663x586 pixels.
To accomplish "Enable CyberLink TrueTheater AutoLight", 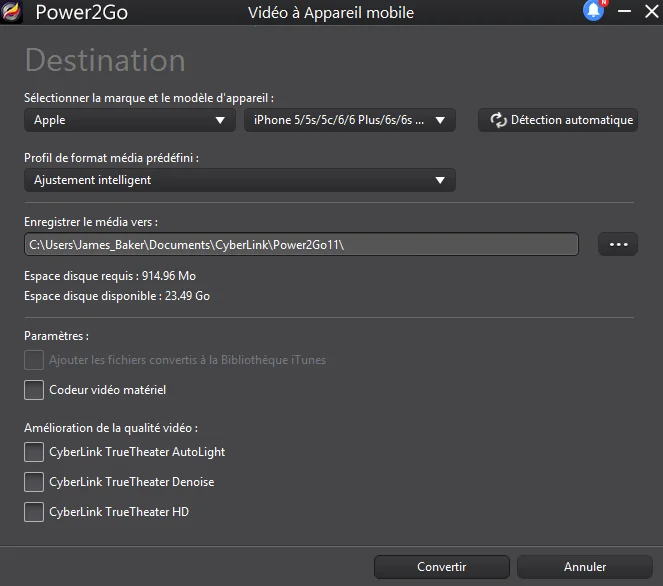I will 34,452.
